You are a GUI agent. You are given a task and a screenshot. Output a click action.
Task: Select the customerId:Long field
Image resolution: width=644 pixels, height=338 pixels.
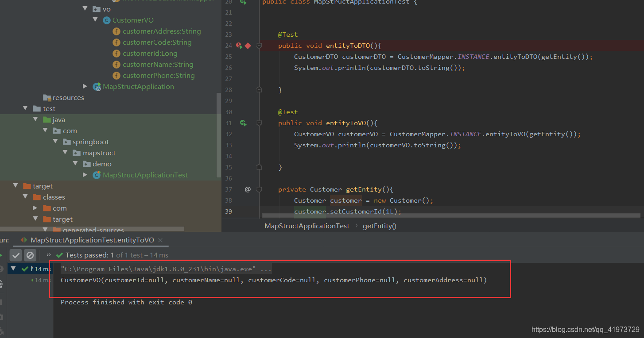(x=150, y=53)
